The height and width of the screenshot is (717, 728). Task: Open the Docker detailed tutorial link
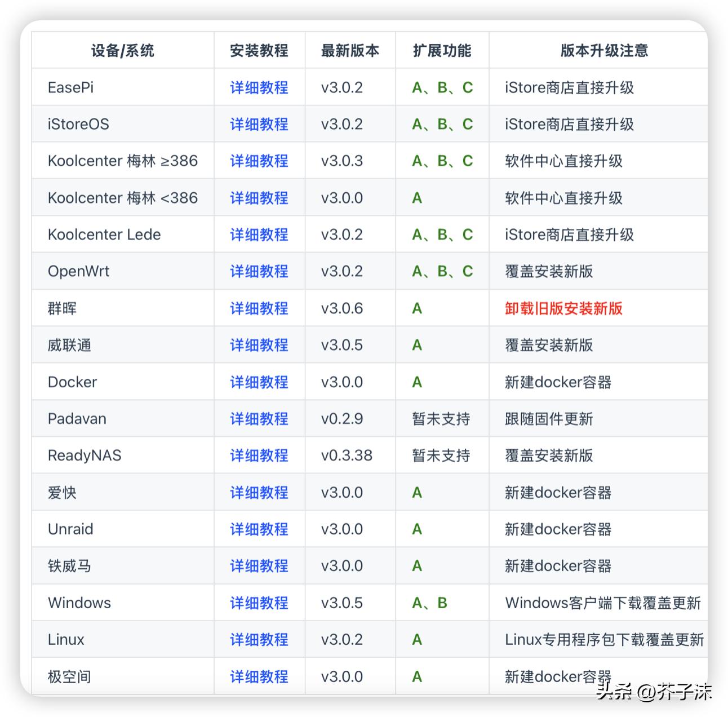pos(259,382)
